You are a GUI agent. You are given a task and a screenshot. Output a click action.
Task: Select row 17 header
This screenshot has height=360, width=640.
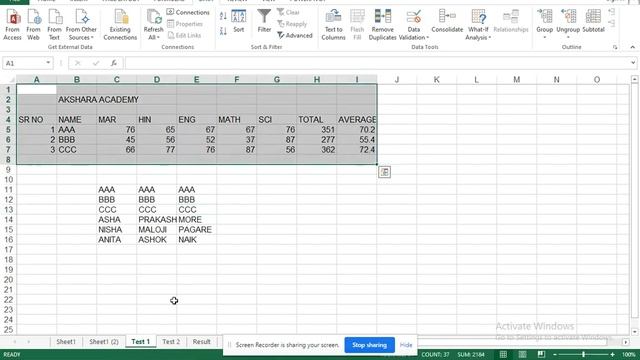tap(8, 249)
